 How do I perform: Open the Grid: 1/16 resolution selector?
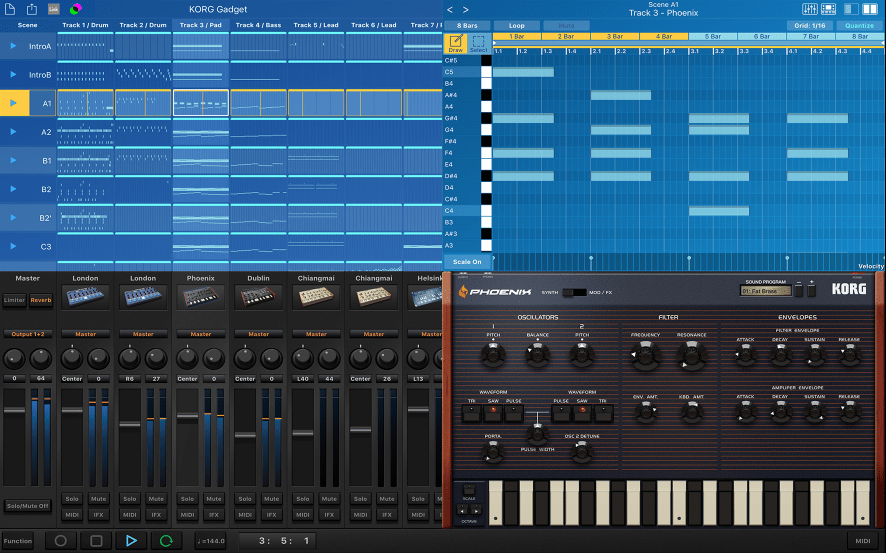click(810, 25)
